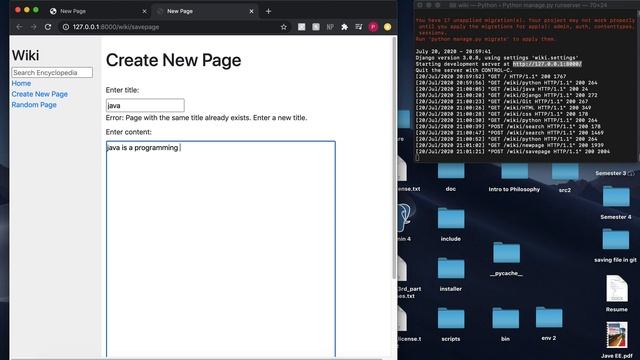Click the yellow circle update icon
The height and width of the screenshot is (360, 640).
(x=387, y=27)
